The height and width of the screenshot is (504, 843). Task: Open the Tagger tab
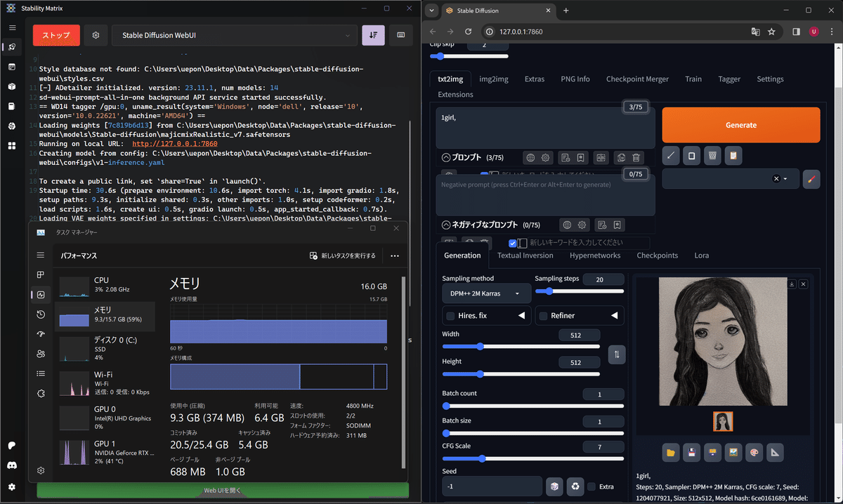pos(729,79)
